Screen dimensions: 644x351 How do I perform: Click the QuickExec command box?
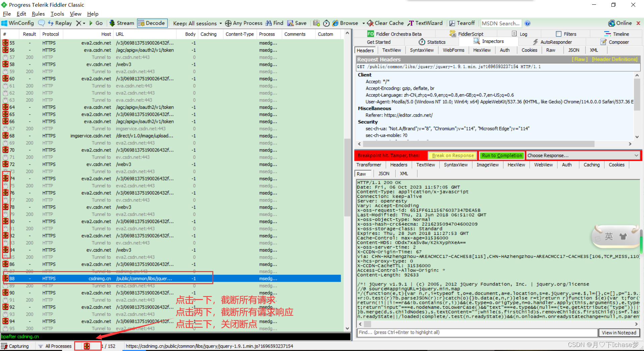[175, 336]
